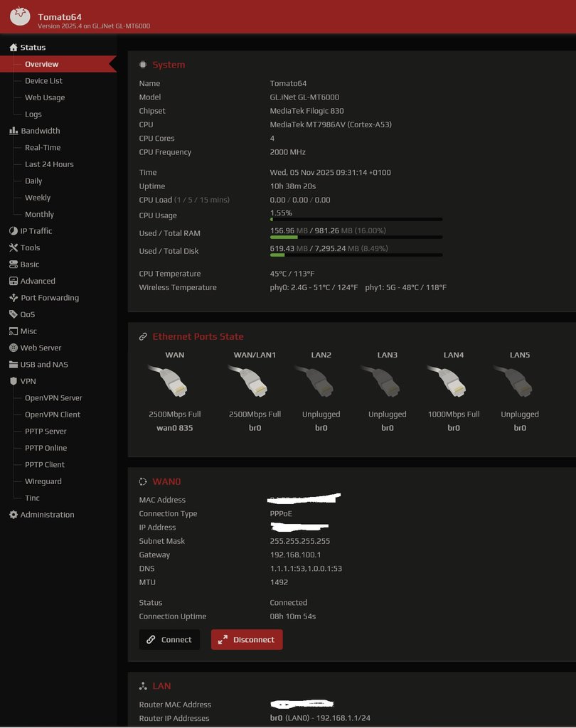Click the unplugged LAN2 port icon

coord(314,381)
